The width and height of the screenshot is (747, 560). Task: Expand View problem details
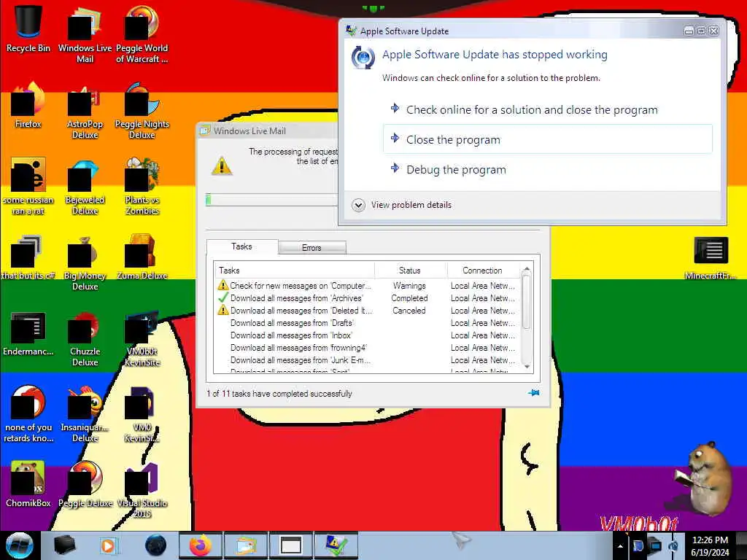click(402, 205)
